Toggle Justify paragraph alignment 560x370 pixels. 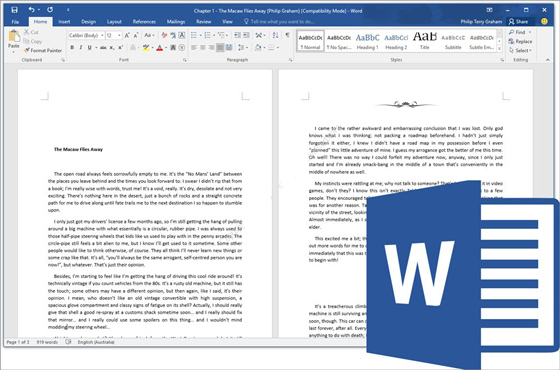220,48
